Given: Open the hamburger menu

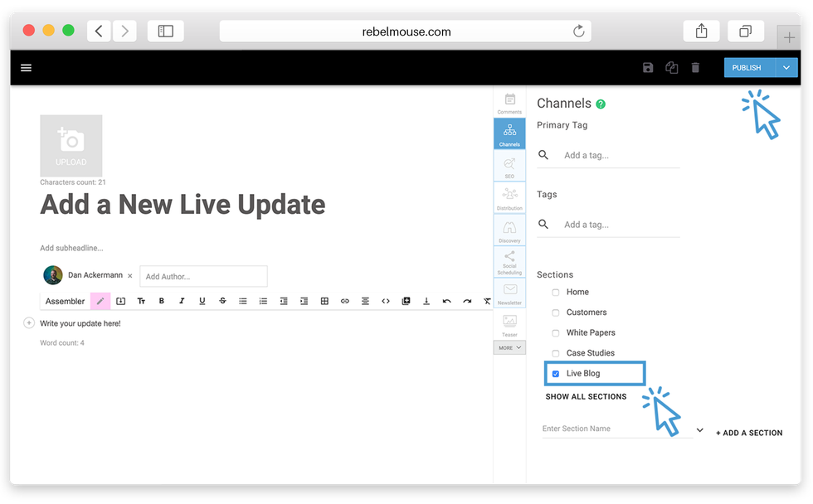Looking at the screenshot, I should click(x=26, y=68).
